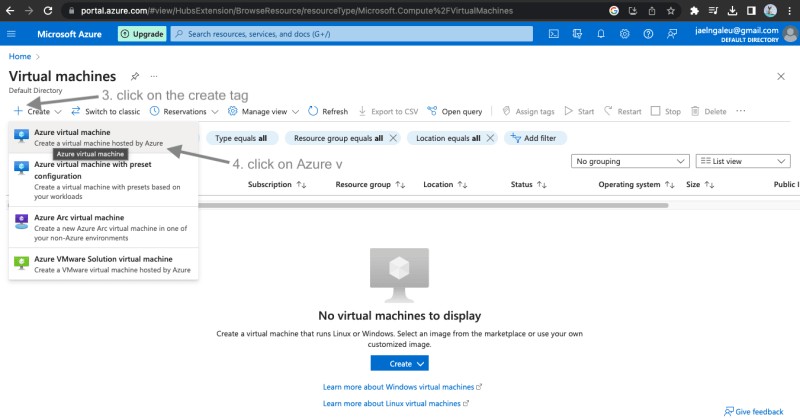This screenshot has height=418, width=800.
Task: Open portal settings gear
Action: click(624, 34)
